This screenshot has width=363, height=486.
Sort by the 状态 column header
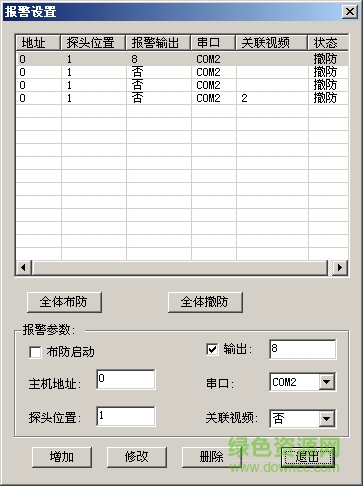pyautogui.click(x=328, y=43)
